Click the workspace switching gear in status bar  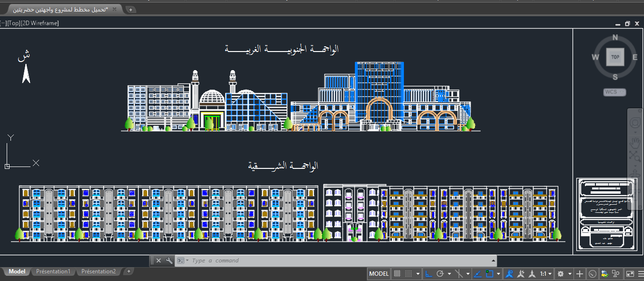(561, 273)
